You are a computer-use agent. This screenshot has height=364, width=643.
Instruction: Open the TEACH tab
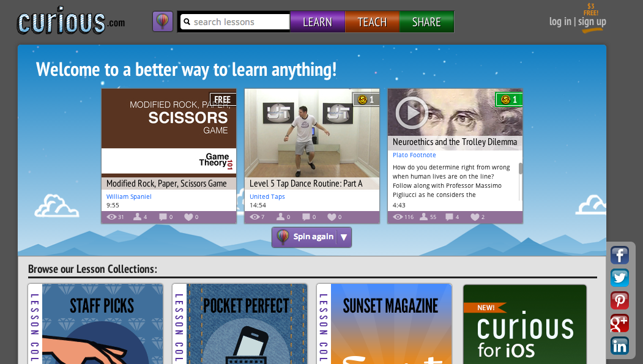point(372,22)
